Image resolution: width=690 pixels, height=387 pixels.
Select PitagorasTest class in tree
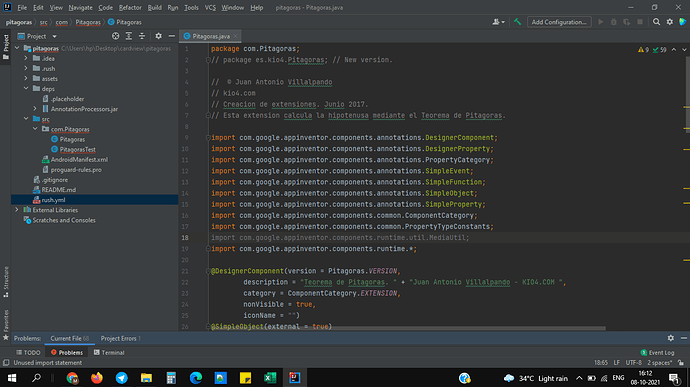click(x=77, y=149)
